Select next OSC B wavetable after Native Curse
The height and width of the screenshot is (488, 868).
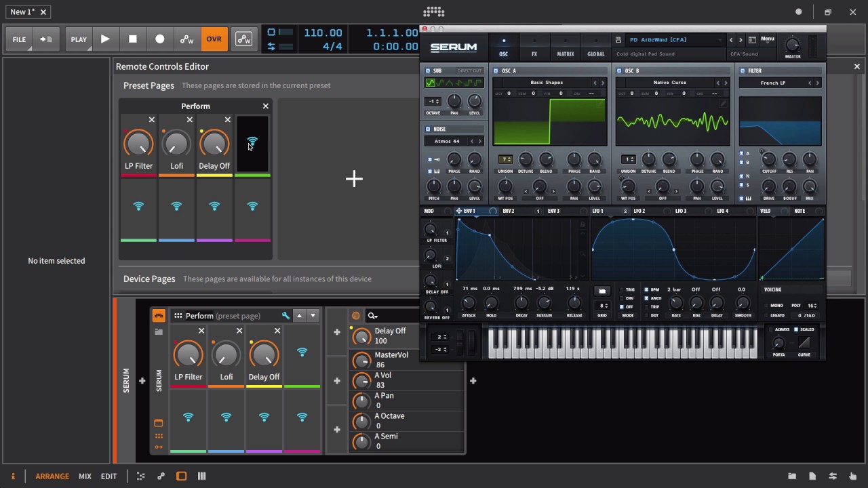(726, 83)
